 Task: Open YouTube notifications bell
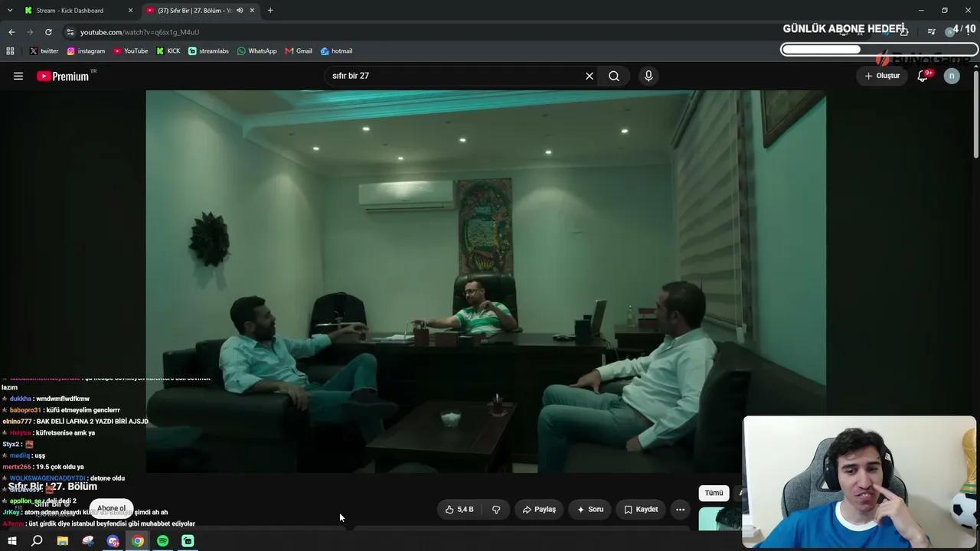coord(923,76)
